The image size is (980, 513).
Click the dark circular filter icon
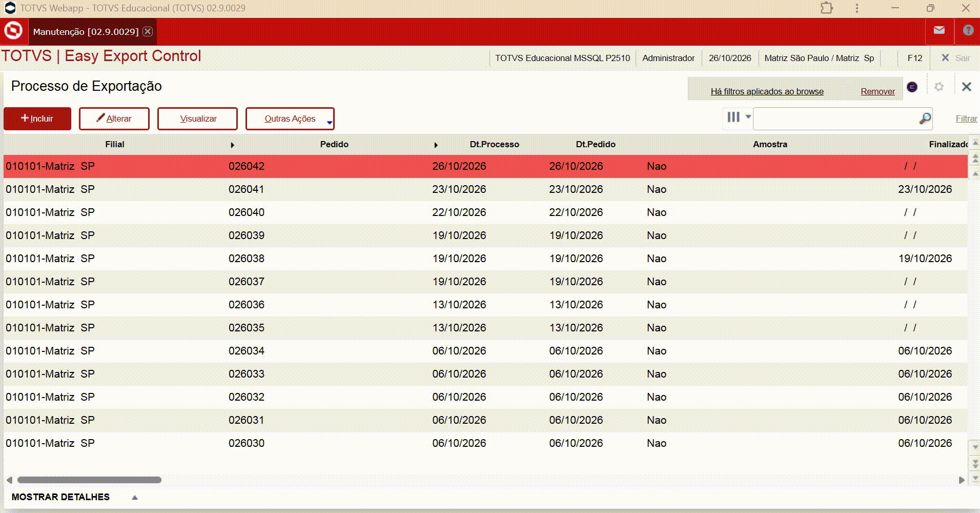pyautogui.click(x=912, y=87)
